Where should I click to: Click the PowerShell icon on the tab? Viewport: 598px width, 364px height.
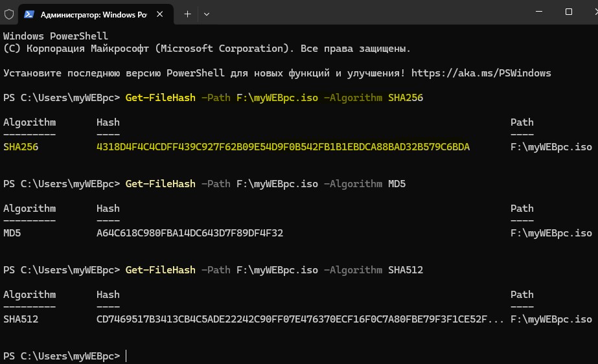[29, 14]
